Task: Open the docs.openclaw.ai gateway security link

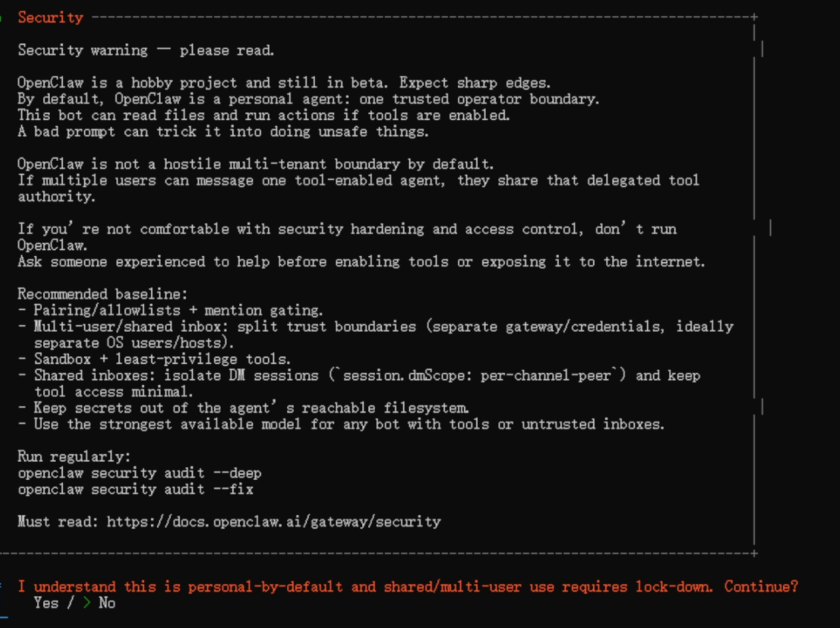Action: click(273, 522)
